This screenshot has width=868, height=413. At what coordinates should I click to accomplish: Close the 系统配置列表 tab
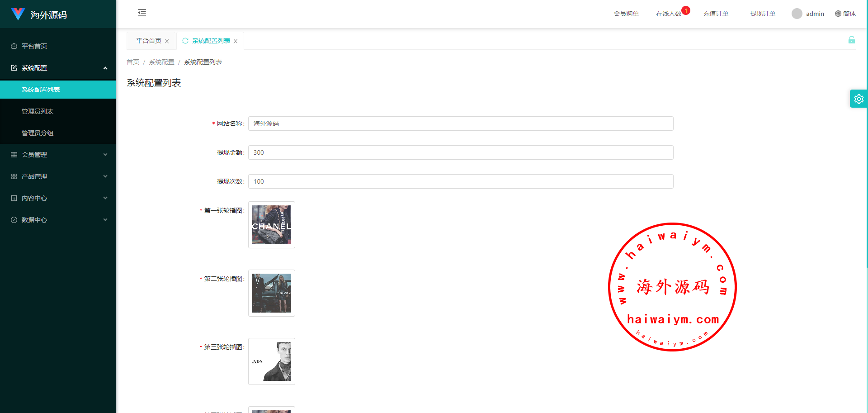coord(236,41)
